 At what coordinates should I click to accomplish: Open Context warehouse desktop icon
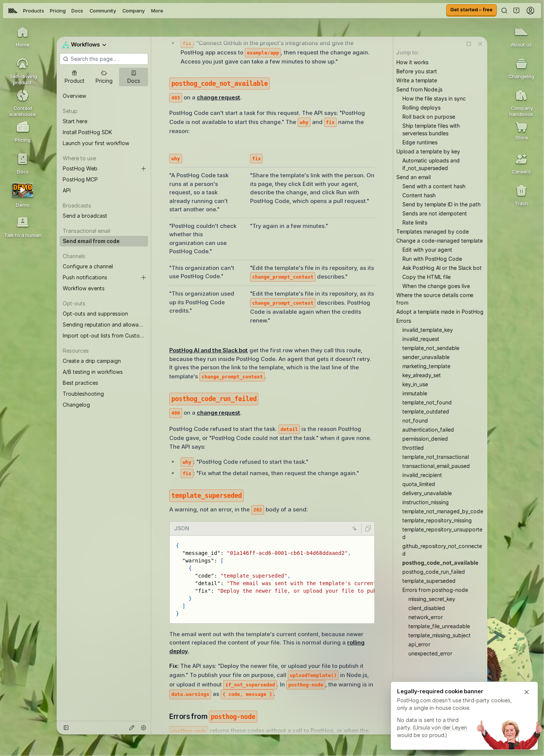tap(22, 103)
